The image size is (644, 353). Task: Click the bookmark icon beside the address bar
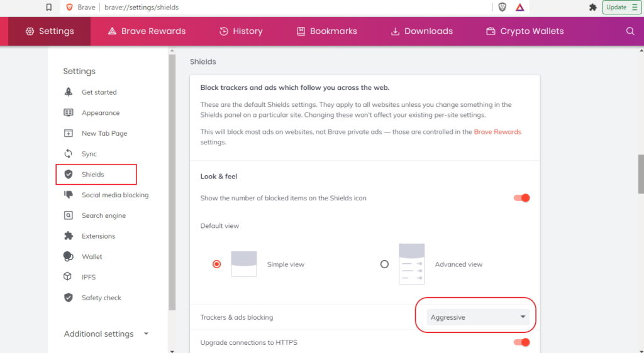point(49,8)
